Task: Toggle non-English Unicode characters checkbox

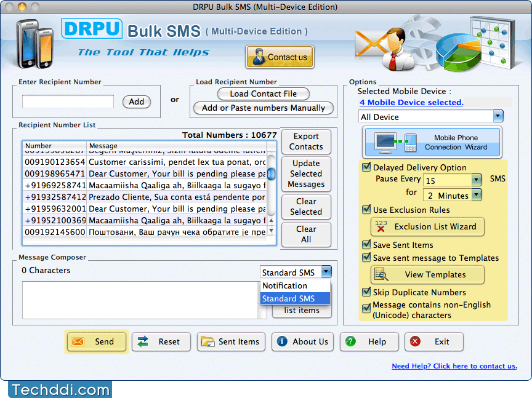Action: click(366, 309)
